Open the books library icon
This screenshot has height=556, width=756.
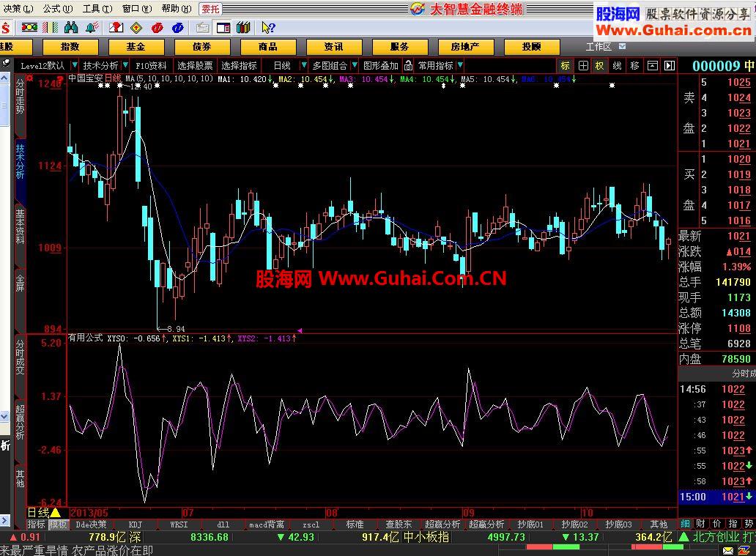(x=244, y=28)
